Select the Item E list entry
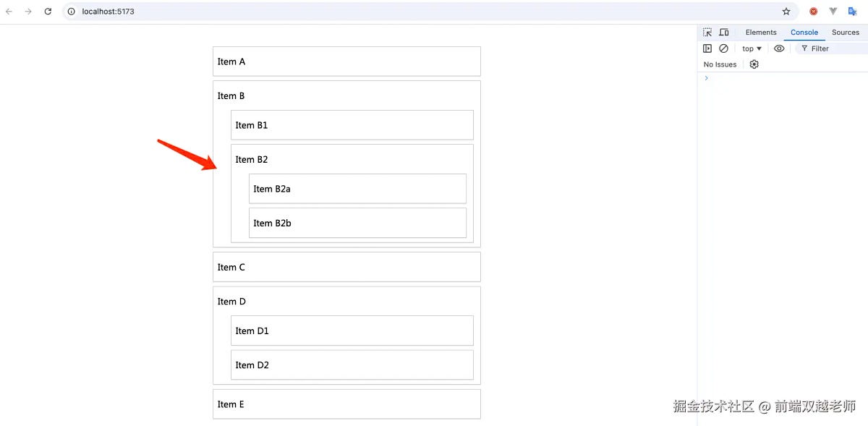The height and width of the screenshot is (426, 868). 346,404
